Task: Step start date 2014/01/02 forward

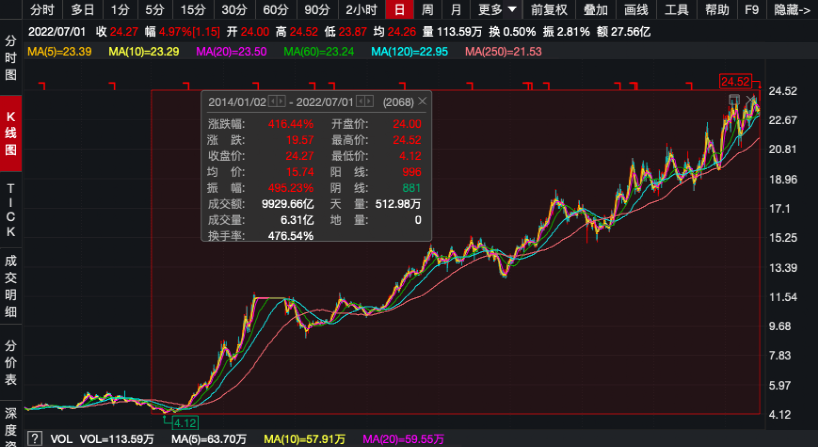Action: [x=282, y=102]
